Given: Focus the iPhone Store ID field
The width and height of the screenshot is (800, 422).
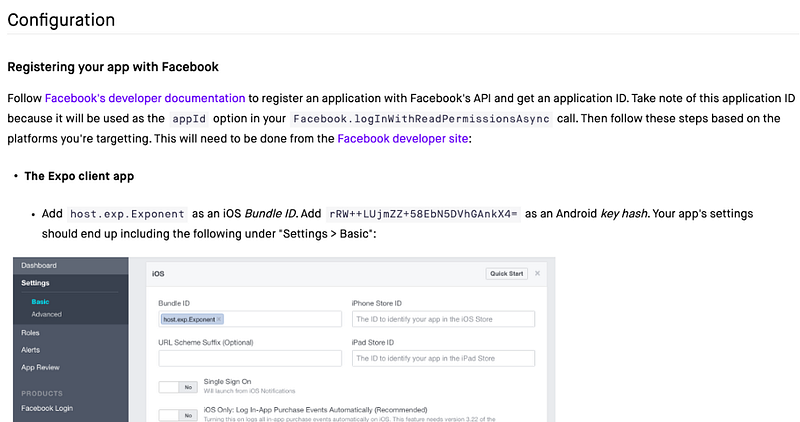Looking at the screenshot, I should tap(443, 319).
